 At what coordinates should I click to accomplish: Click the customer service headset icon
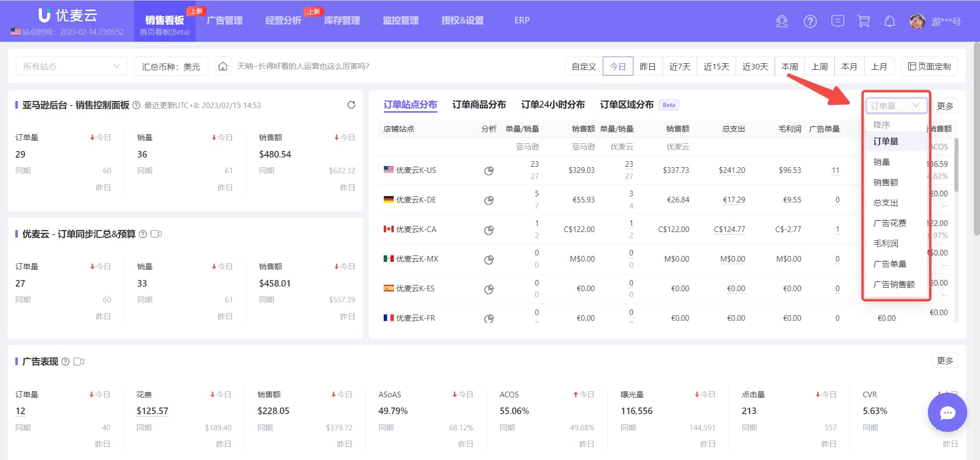click(x=781, y=21)
